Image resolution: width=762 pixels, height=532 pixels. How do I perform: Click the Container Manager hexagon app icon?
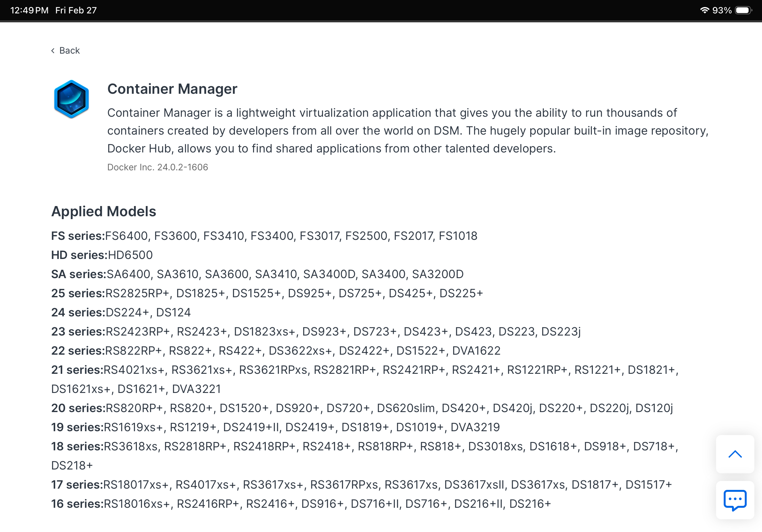71,99
